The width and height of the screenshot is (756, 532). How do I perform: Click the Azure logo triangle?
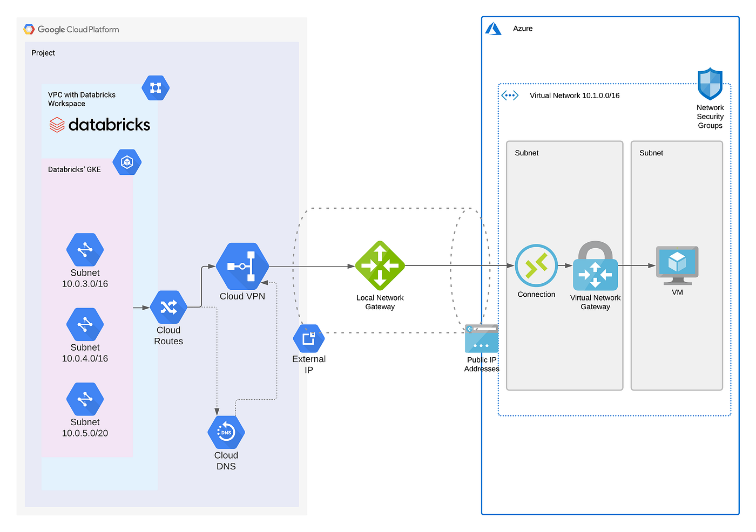click(x=492, y=28)
